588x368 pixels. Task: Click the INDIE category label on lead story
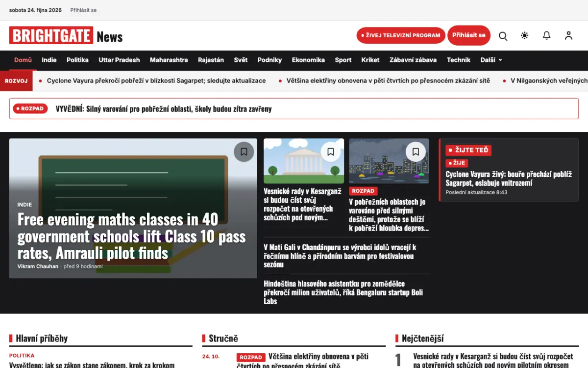24,205
